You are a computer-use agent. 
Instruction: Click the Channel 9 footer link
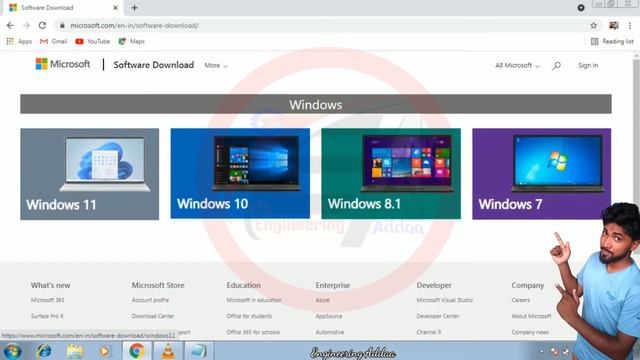pyautogui.click(x=429, y=332)
